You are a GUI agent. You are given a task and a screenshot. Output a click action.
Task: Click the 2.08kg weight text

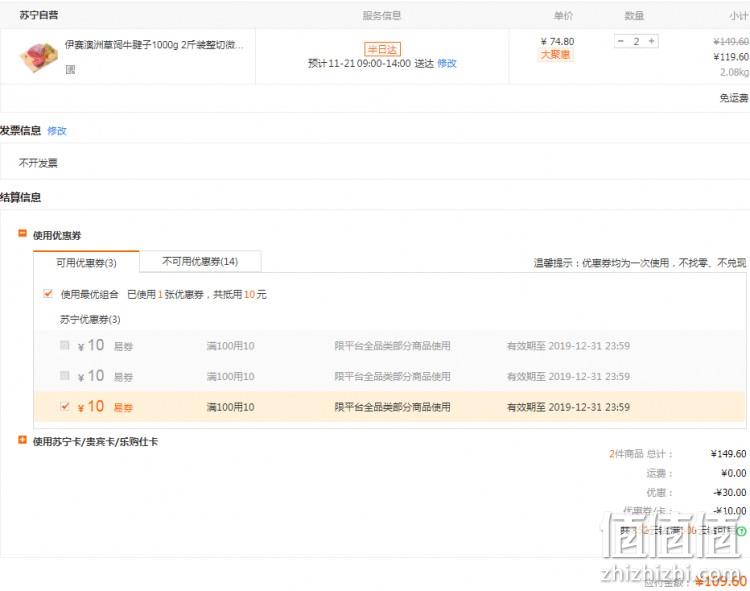(734, 72)
